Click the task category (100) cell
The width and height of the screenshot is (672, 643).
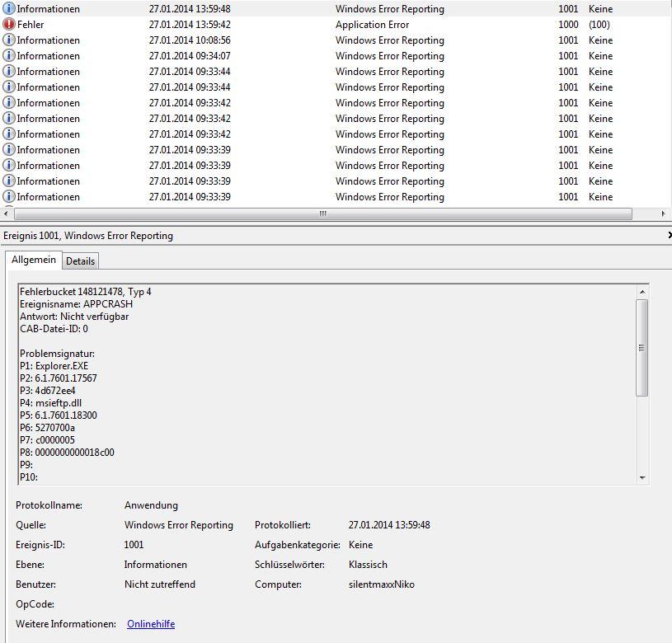pyautogui.click(x=599, y=25)
